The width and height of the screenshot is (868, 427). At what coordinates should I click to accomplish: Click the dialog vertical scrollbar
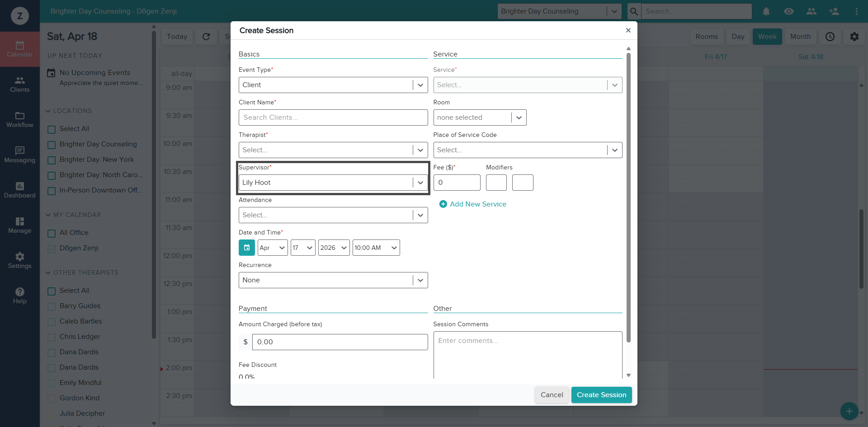pyautogui.click(x=628, y=197)
